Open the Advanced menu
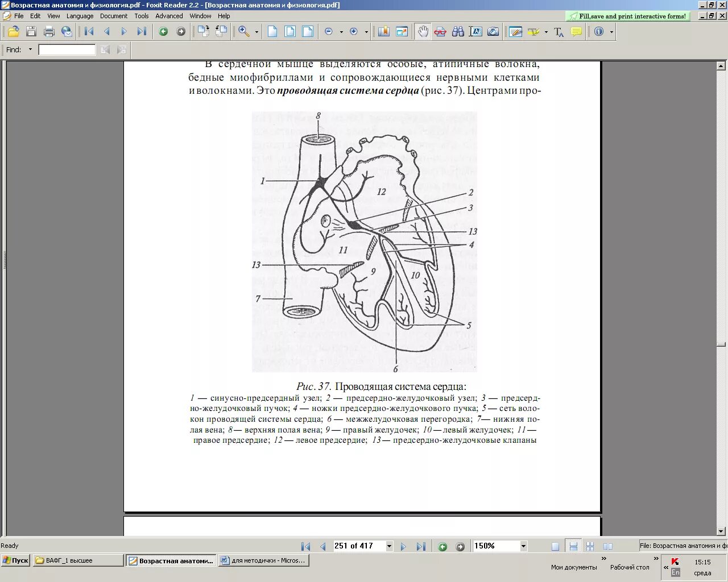Image resolution: width=728 pixels, height=582 pixels. point(169,16)
